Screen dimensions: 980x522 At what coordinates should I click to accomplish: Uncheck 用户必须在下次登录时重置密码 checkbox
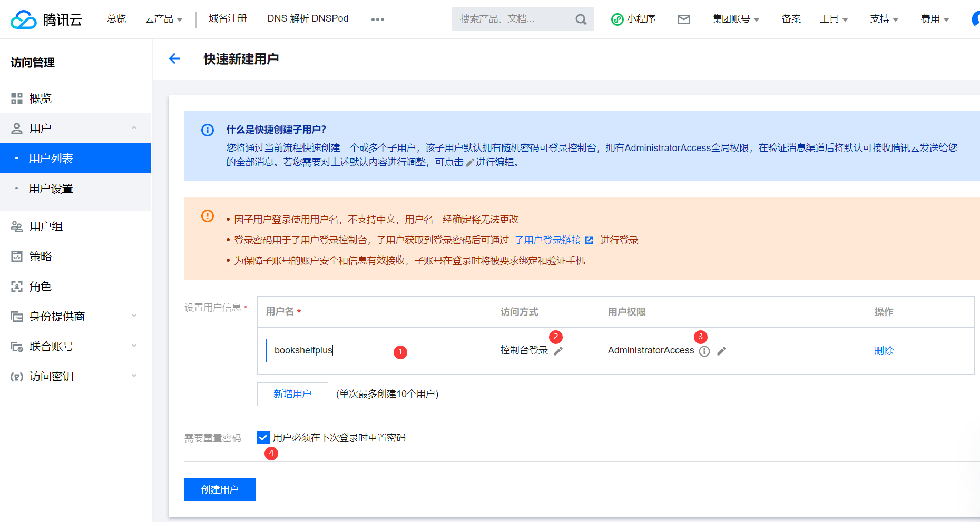pyautogui.click(x=263, y=438)
